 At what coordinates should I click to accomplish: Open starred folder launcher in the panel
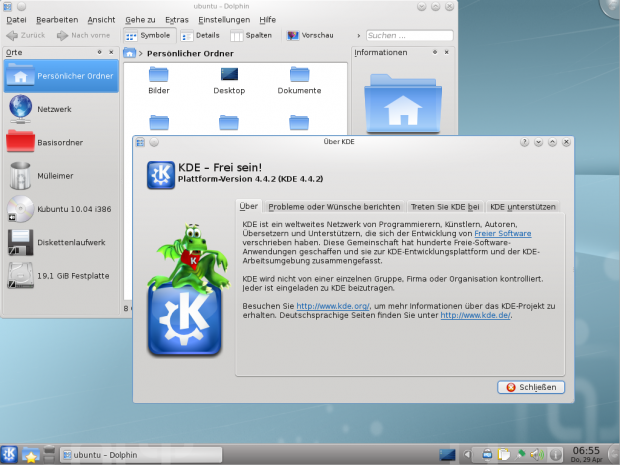click(30, 455)
